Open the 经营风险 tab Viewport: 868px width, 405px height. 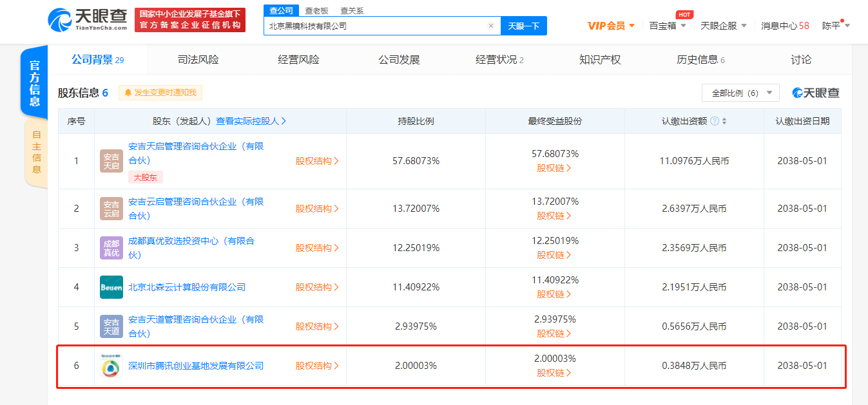pyautogui.click(x=298, y=60)
